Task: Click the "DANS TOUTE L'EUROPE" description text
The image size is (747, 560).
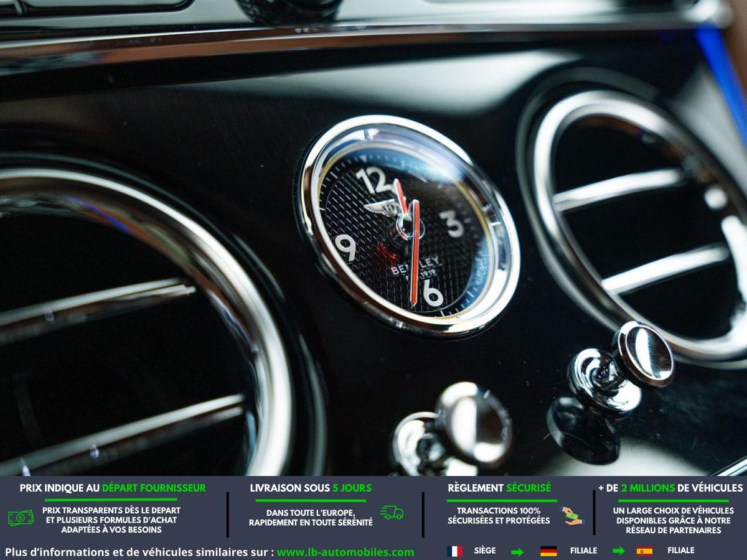Action: 311,518
